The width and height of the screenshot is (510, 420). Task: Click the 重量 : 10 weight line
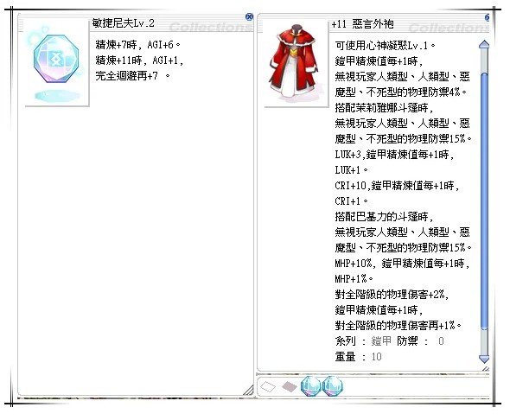(x=358, y=357)
